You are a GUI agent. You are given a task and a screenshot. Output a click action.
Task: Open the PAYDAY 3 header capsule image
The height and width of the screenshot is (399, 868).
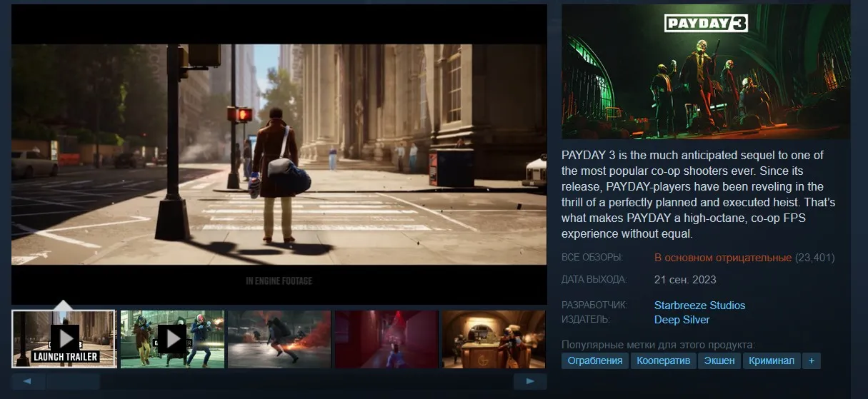[706, 72]
